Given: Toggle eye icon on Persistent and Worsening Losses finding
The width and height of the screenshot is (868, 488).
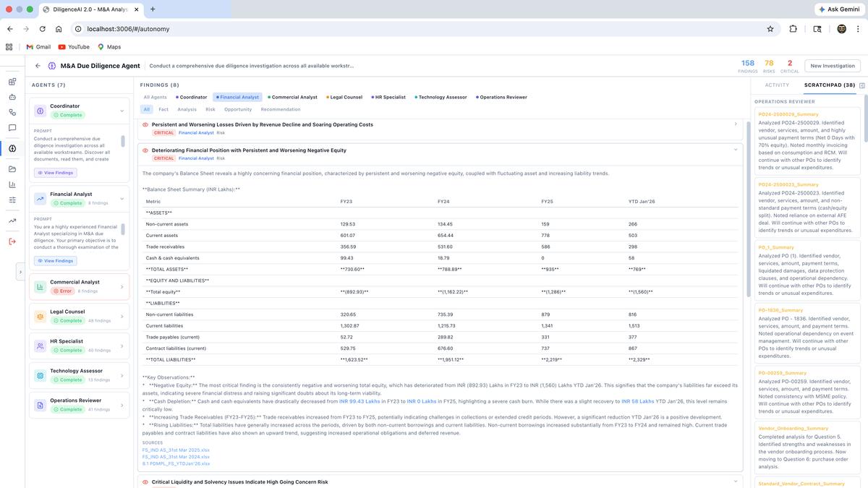Looking at the screenshot, I should point(145,124).
